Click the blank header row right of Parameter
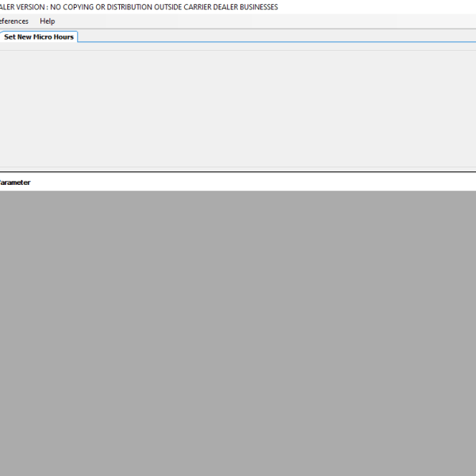The height and width of the screenshot is (476, 476). (x=254, y=182)
